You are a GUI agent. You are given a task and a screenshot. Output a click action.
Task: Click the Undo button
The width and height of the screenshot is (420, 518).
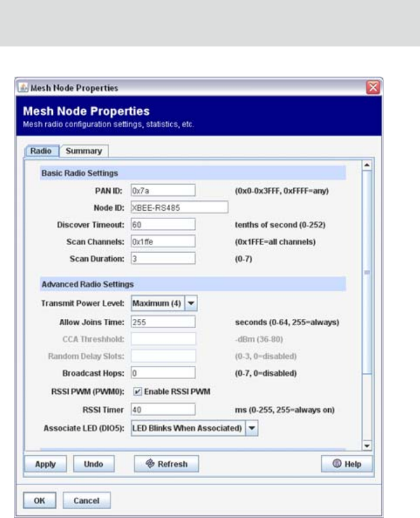(x=94, y=464)
